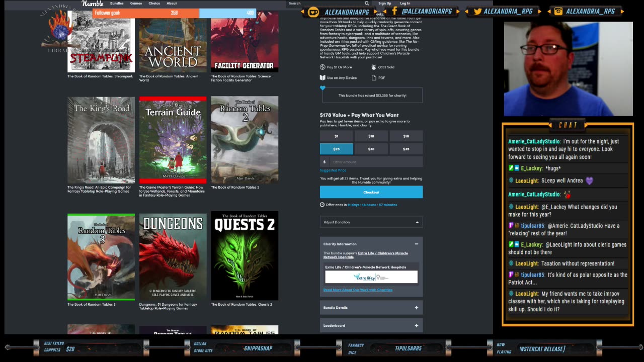Click the Sign Up link
The image size is (644, 362).
tap(385, 4)
